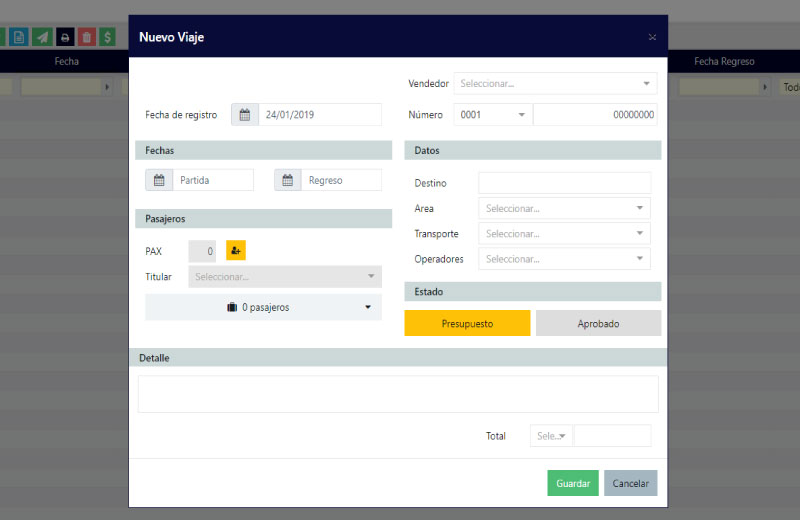
Task: Set trip status to Aprobado
Action: coord(598,323)
